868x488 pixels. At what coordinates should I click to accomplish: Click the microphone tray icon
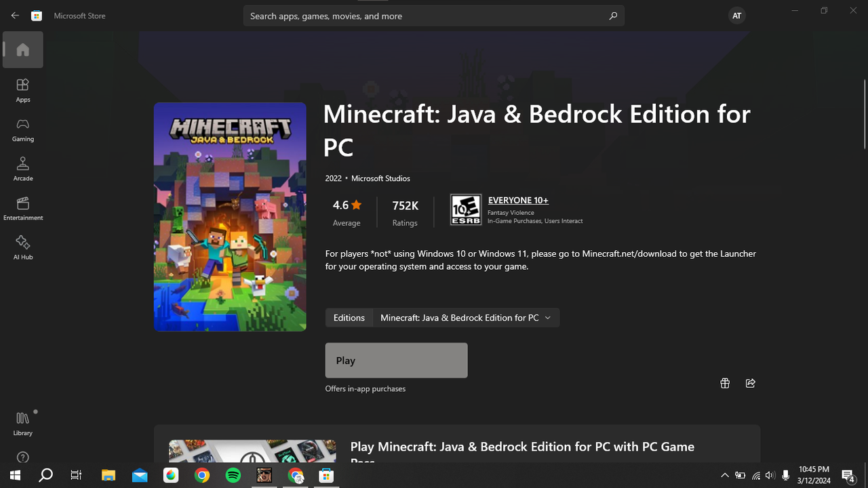(x=785, y=475)
